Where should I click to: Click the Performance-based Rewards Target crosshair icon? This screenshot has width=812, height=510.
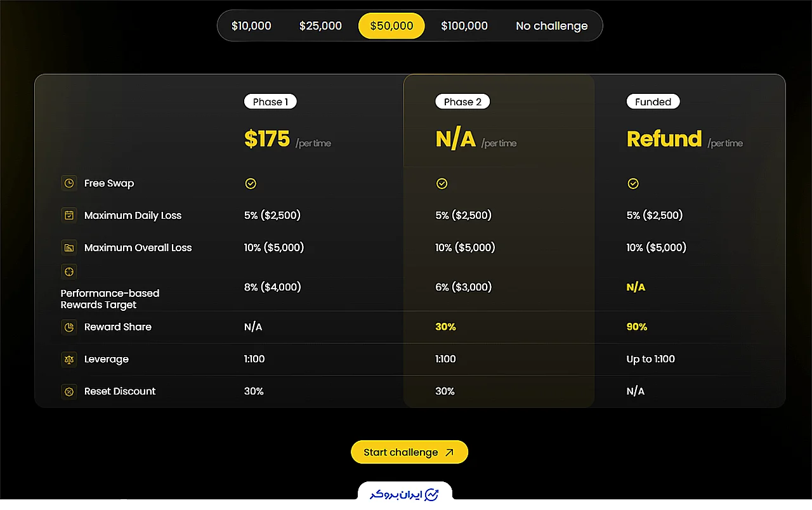click(69, 271)
